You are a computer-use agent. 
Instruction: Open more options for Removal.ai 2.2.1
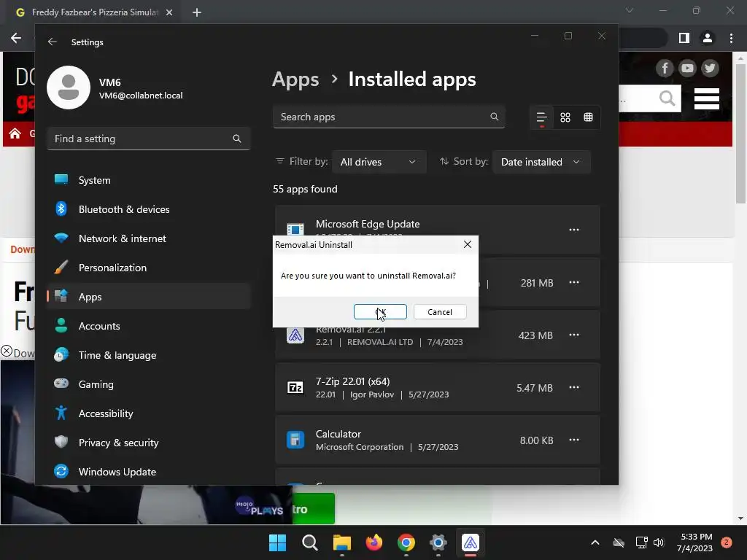574,335
